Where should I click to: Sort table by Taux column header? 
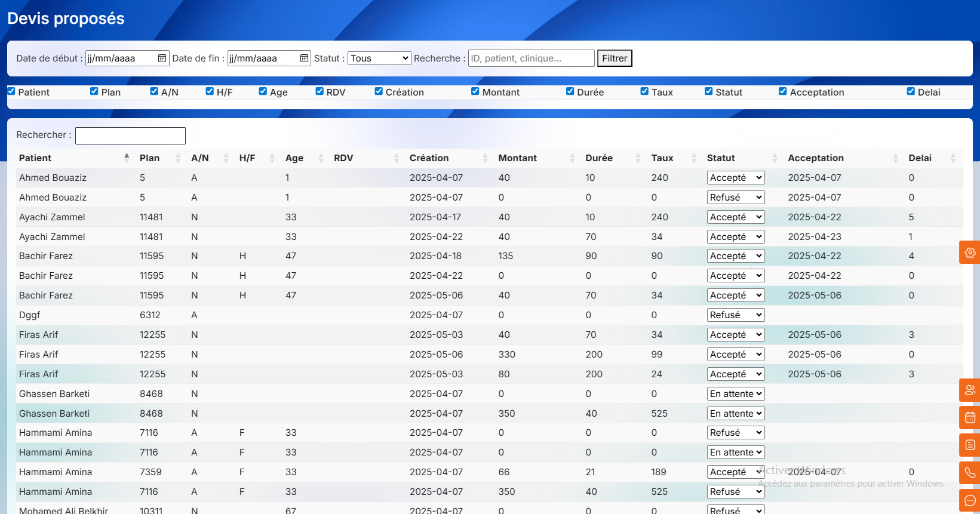[662, 158]
